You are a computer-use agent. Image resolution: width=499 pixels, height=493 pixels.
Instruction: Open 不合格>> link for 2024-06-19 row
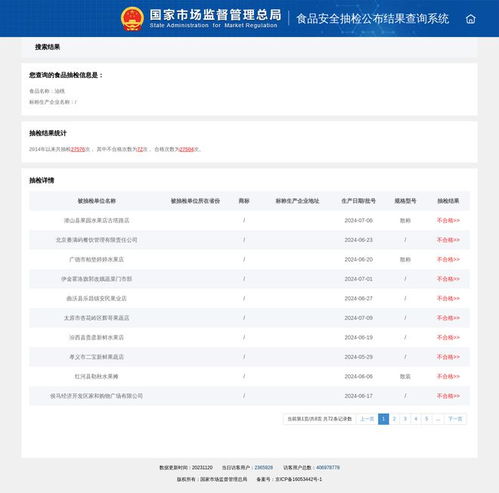click(448, 337)
